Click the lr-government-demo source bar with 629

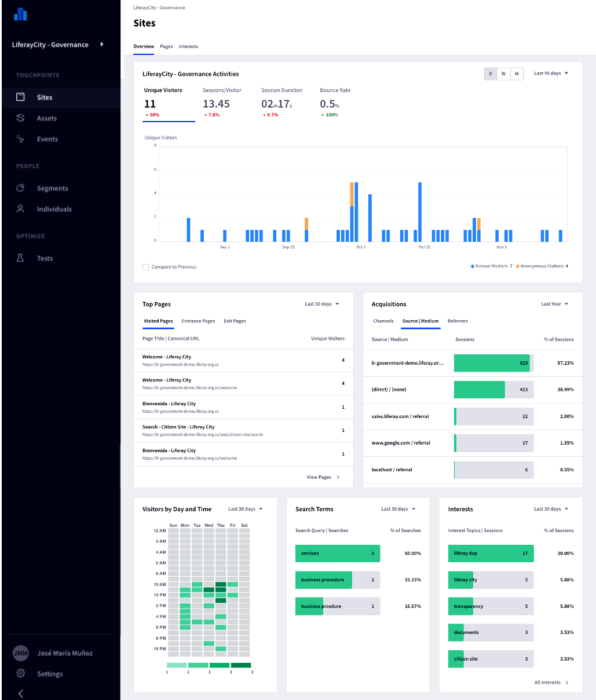coord(493,363)
